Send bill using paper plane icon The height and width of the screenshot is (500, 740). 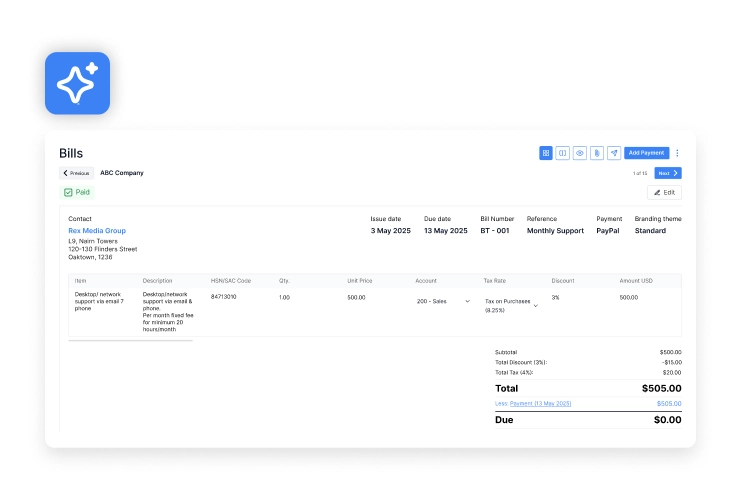(613, 153)
